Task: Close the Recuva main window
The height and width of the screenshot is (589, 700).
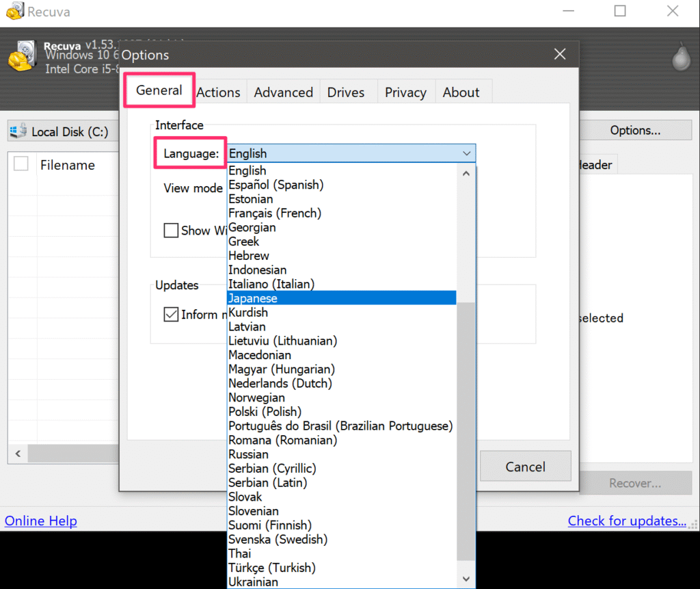Action: (673, 11)
